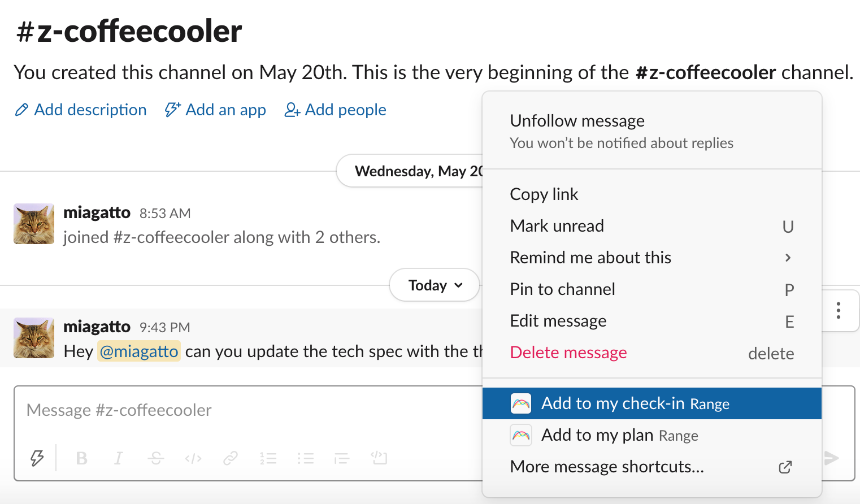Open the Wednesday, May 20 date pill

(410, 171)
